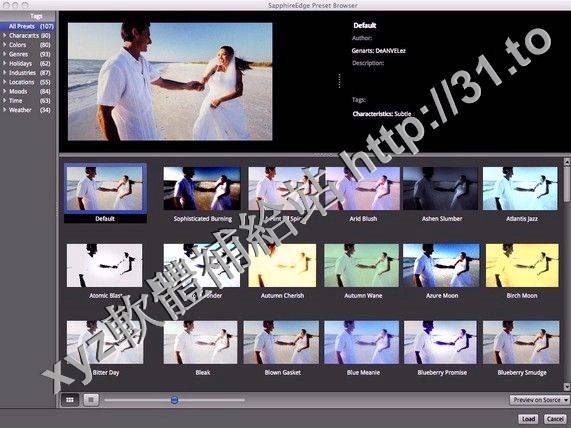Select the Bleak preset thumbnail
Screen dimensions: 571x428
pyautogui.click(x=200, y=342)
